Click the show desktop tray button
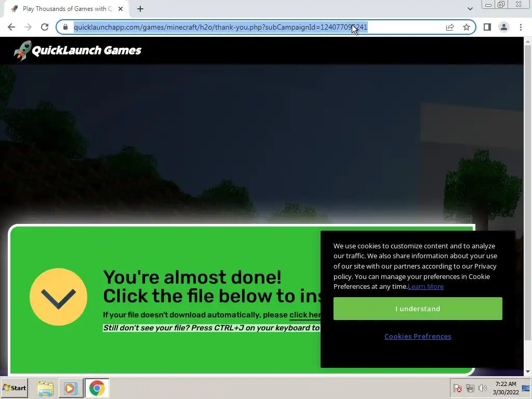Viewport: 532px width, 399px height. [526, 388]
